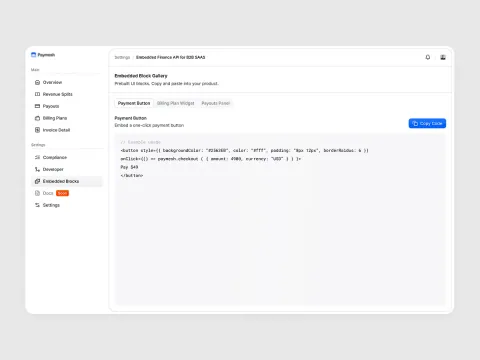Open notifications bell icon
480x360 pixels.
point(428,57)
